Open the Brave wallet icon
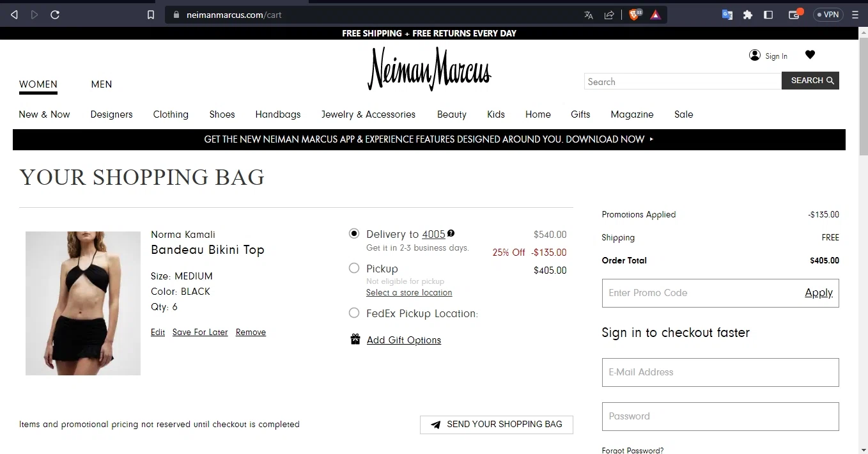Screen dimensions: 868x454 click(794, 14)
